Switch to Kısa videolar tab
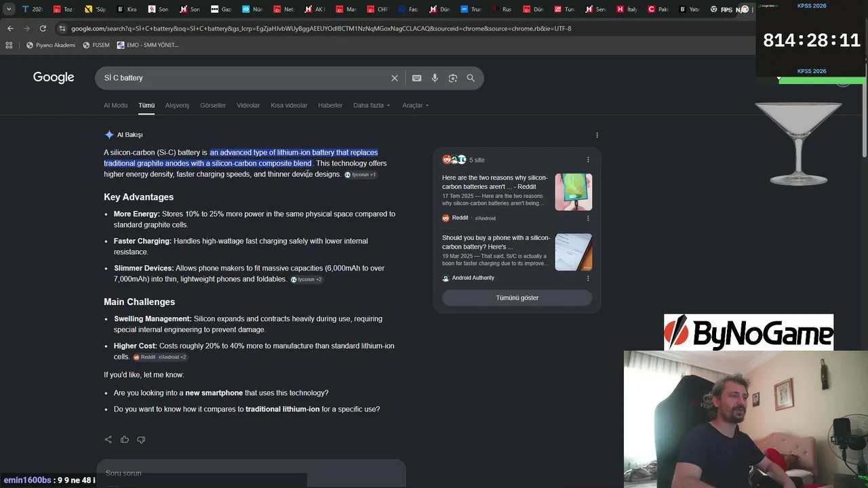The image size is (868, 488). pyautogui.click(x=289, y=105)
